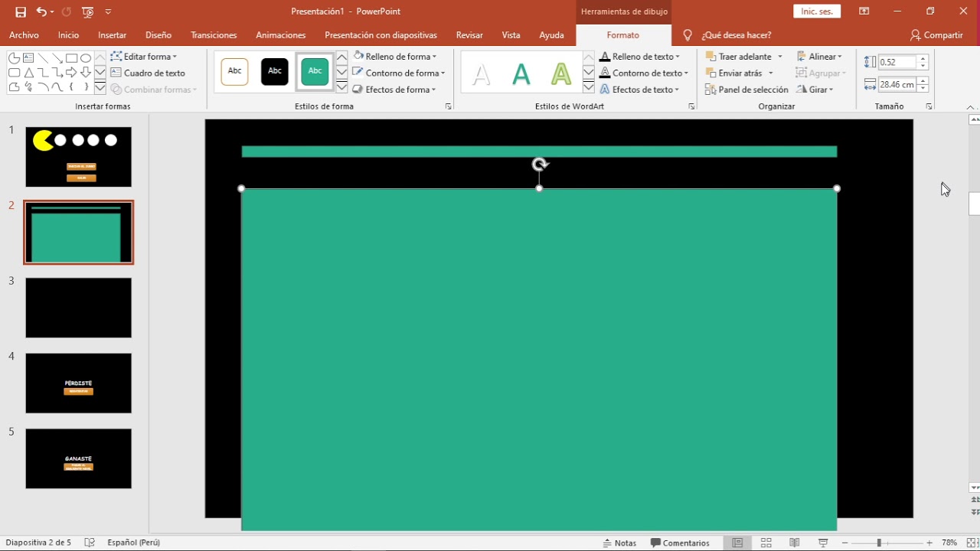The width and height of the screenshot is (980, 551).
Task: Collapse the ribbon with the arrow
Action: 970,106
